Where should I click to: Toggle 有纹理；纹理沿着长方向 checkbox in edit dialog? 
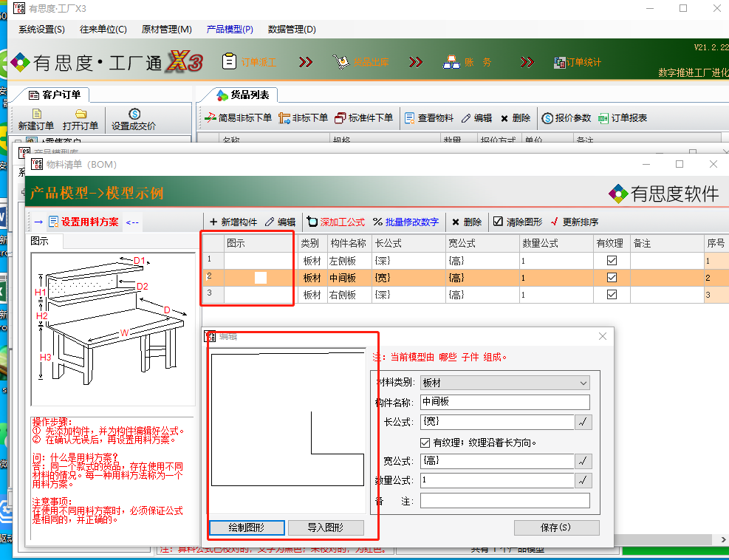pos(425,443)
